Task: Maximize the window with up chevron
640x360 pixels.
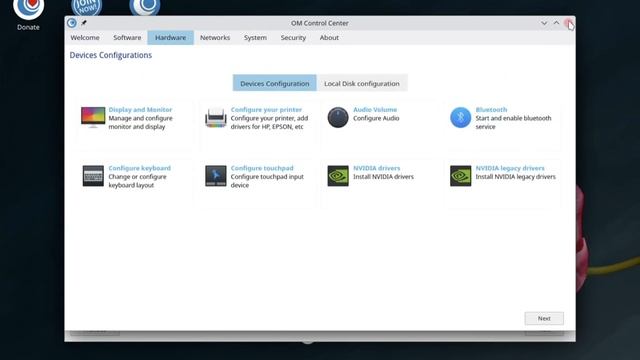Action: (x=556, y=23)
